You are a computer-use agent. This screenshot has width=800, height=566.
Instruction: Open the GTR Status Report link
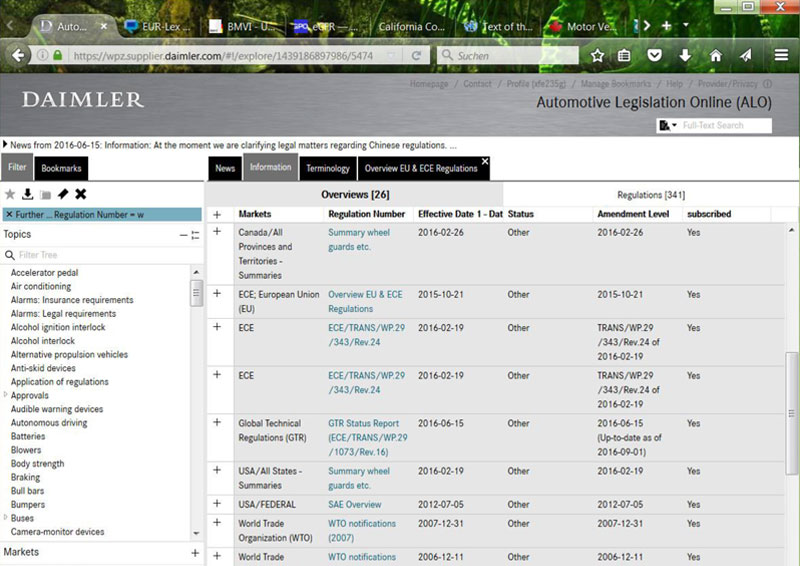[368, 437]
